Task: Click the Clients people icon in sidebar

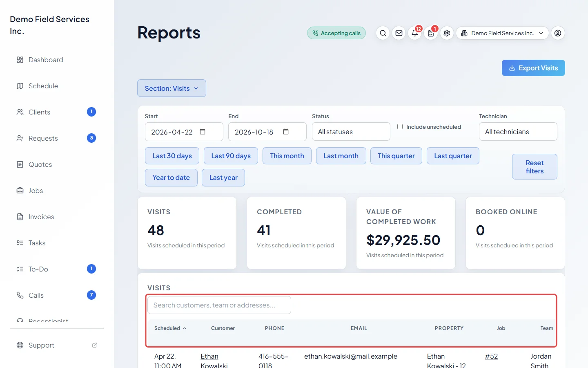Action: [20, 112]
